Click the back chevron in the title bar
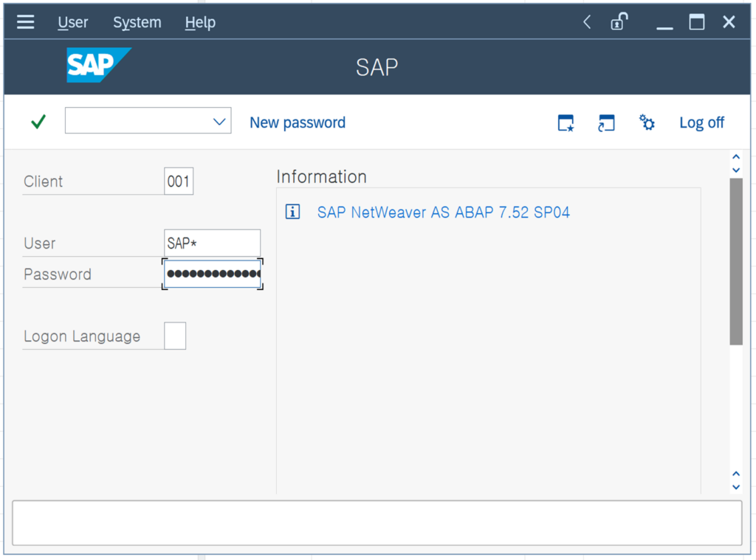 pyautogui.click(x=587, y=21)
